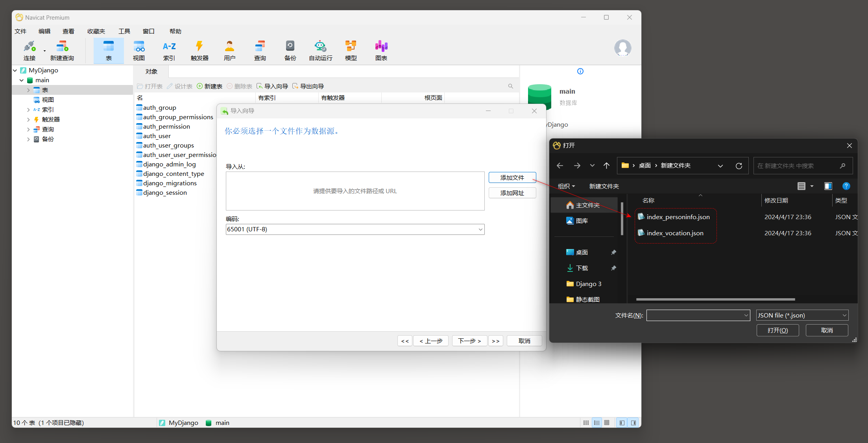The image size is (868, 443).
Task: Toggle the preview pane in file dialog
Action: 828,186
